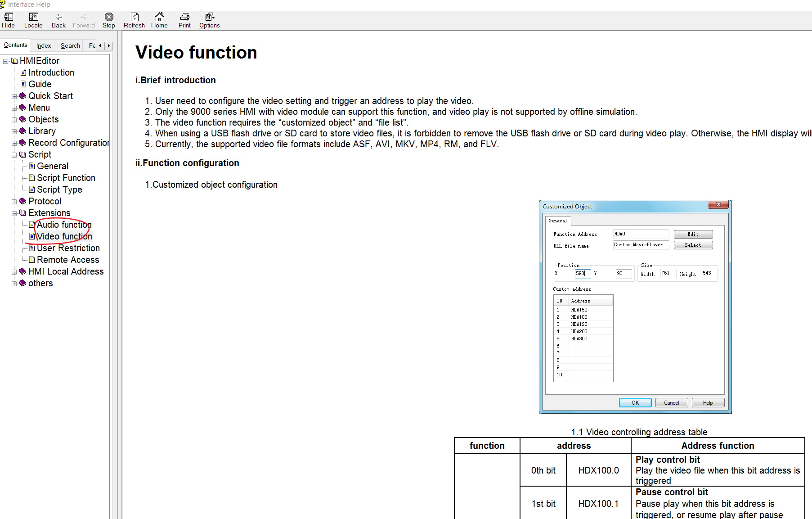
Task: Switch to the Index tab
Action: pos(43,45)
